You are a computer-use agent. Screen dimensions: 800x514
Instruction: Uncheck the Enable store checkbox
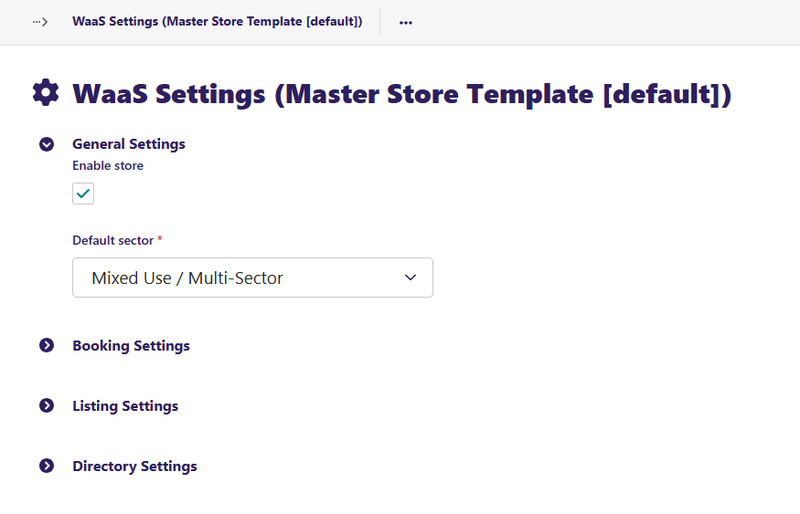[x=83, y=193]
